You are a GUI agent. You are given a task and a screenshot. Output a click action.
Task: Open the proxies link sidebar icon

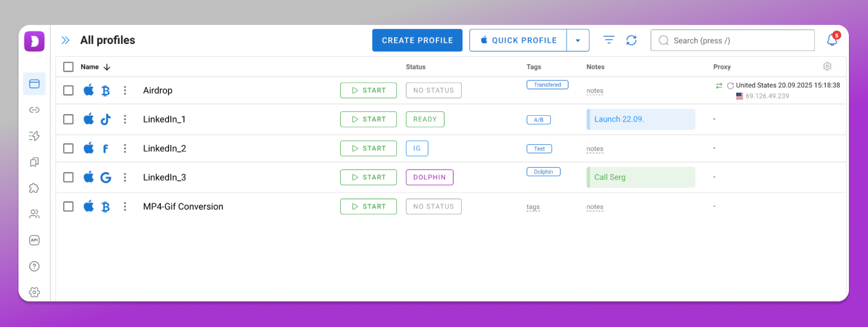pos(34,110)
